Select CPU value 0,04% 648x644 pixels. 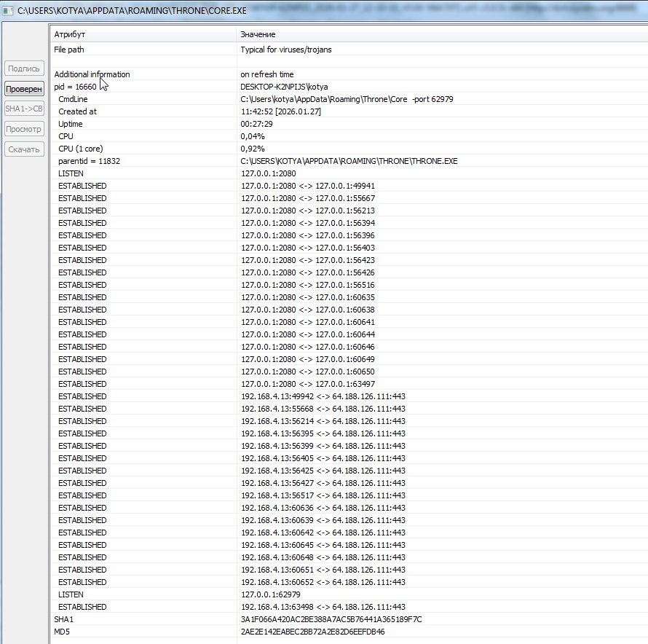[253, 136]
